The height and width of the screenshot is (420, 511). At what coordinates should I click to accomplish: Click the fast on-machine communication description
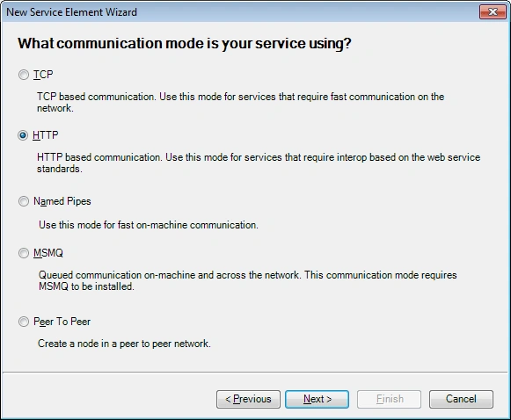coord(149,225)
